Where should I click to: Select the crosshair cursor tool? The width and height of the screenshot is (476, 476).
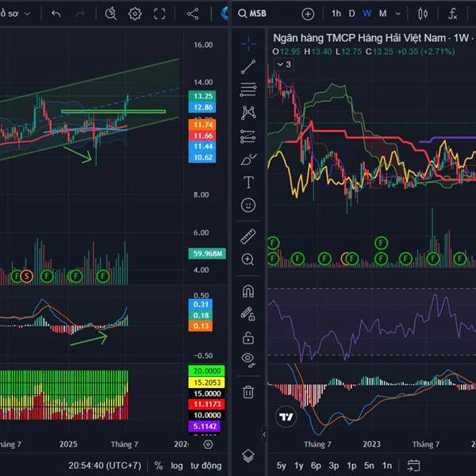pos(248,44)
